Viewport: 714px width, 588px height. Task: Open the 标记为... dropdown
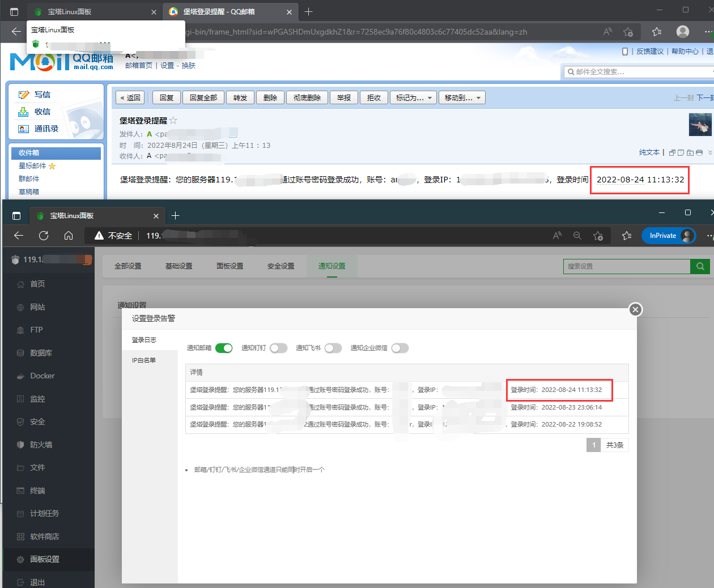tap(413, 97)
